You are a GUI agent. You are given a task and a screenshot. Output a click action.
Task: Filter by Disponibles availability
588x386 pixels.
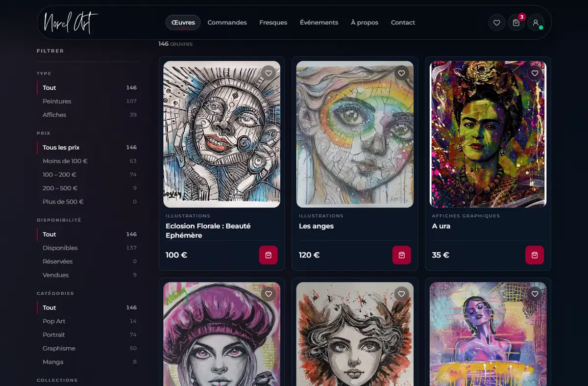click(x=87, y=248)
